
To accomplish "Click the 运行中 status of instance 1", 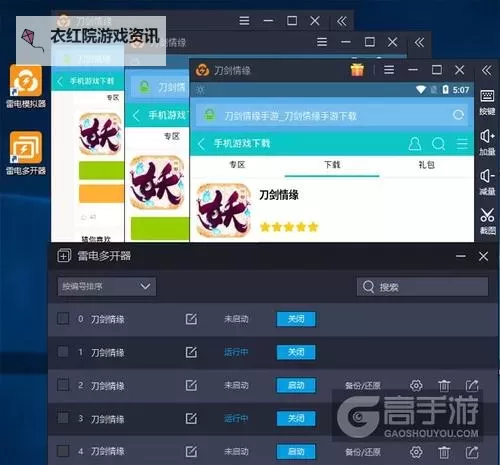I will click(x=236, y=352).
